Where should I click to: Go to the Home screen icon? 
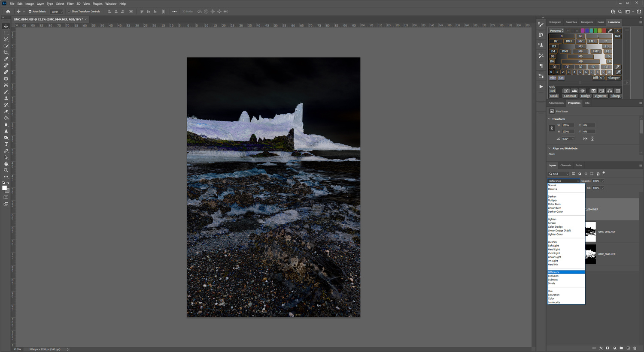8,12
